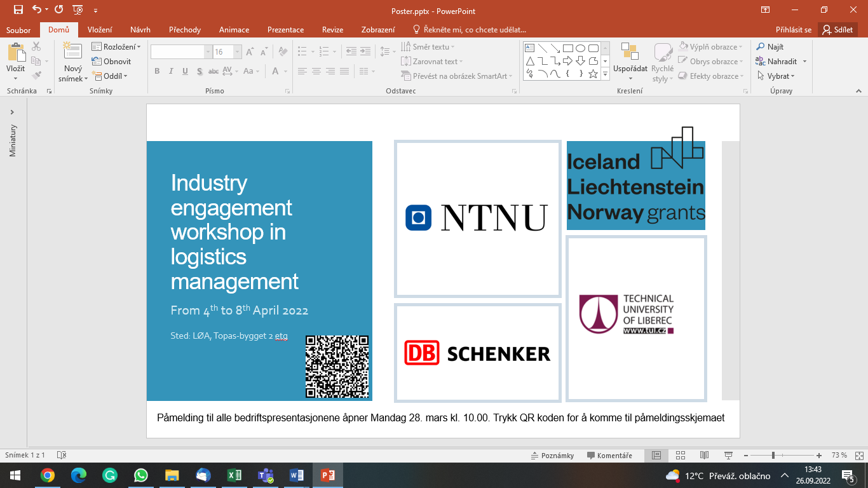Click the Save icon in title bar

(x=18, y=10)
